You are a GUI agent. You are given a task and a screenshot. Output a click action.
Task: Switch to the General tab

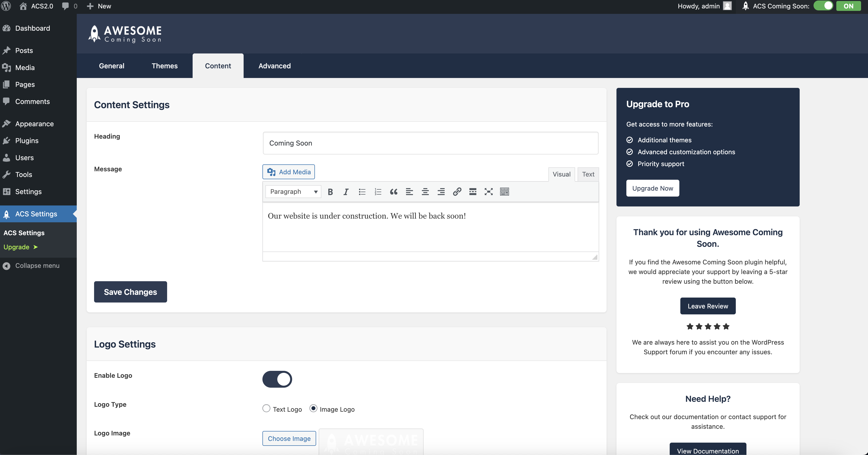[x=111, y=66]
